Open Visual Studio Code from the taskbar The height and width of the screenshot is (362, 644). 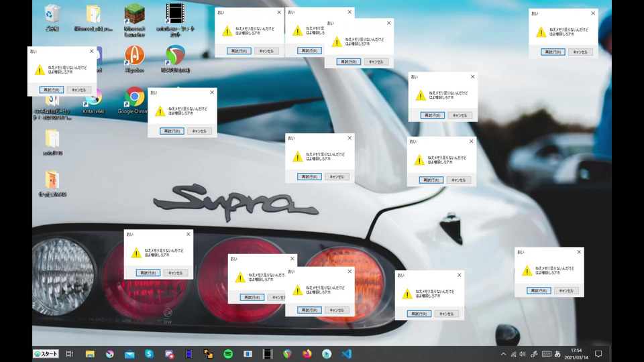346,354
